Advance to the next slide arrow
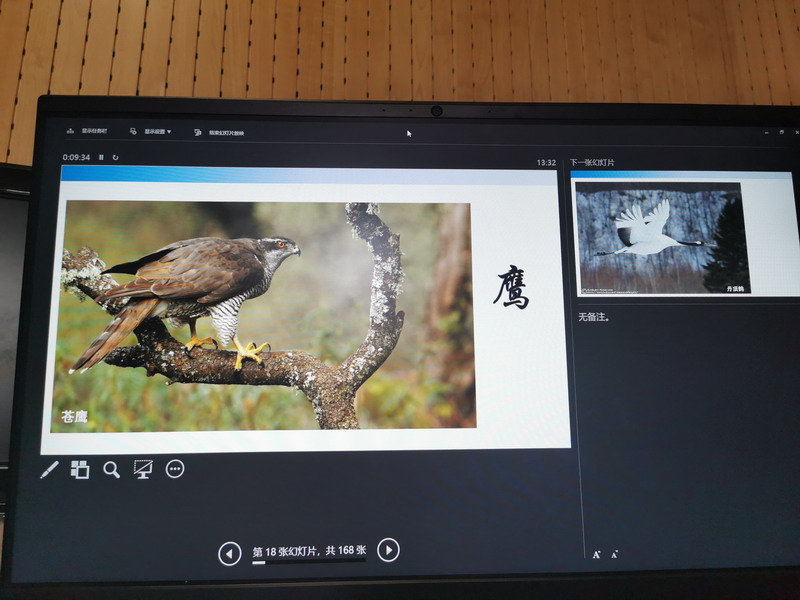 pyautogui.click(x=389, y=550)
